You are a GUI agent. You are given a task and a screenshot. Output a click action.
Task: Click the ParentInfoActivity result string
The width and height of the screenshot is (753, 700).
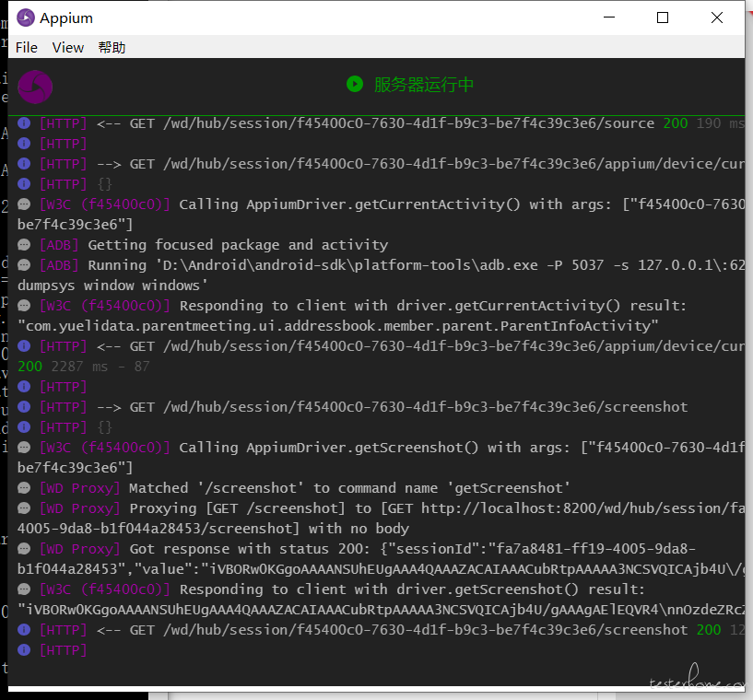pos(338,326)
